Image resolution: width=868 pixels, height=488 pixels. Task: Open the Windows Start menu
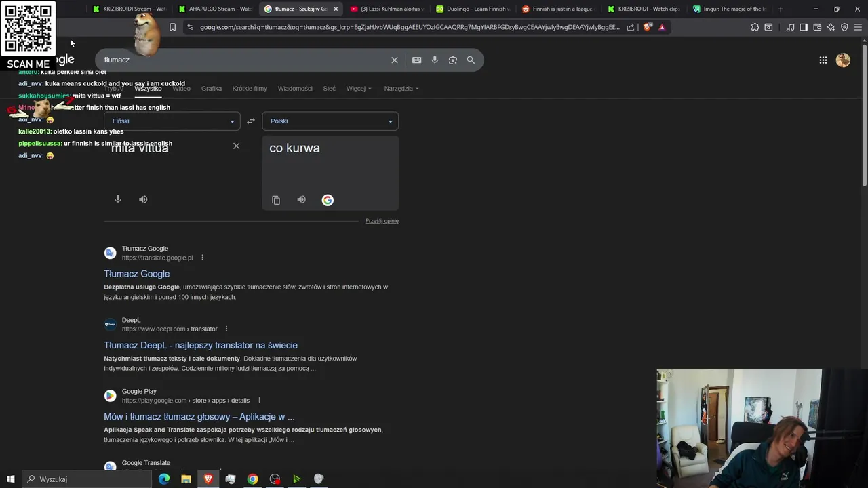pyautogui.click(x=10, y=479)
